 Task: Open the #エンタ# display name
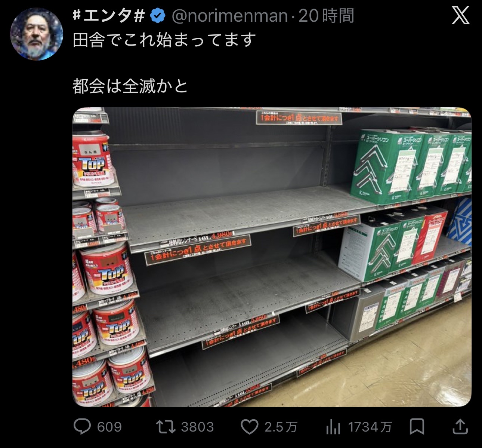pos(108,16)
